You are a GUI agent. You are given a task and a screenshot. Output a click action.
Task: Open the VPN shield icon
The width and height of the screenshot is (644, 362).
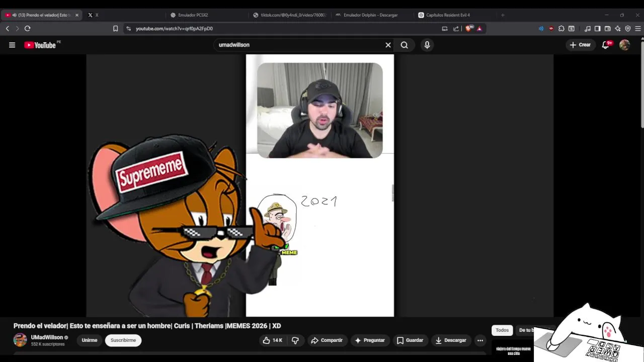[628, 29]
